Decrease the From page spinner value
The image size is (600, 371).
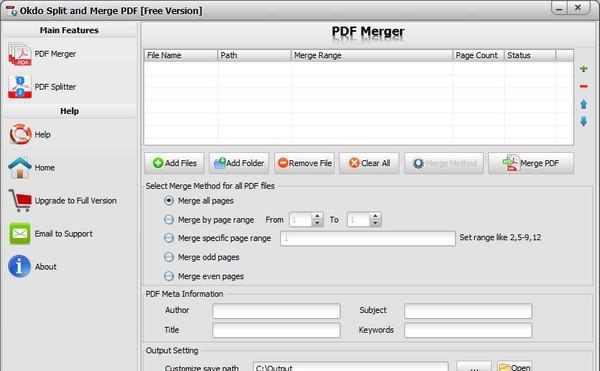click(x=317, y=223)
